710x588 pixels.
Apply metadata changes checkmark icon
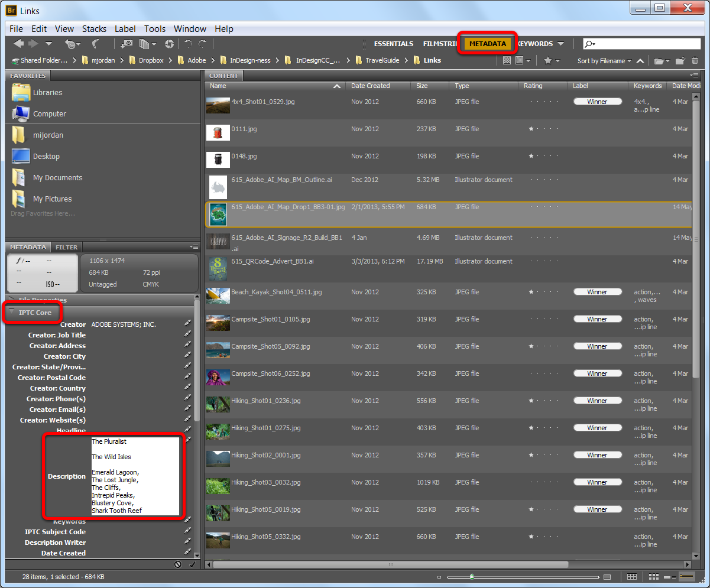[x=192, y=565]
